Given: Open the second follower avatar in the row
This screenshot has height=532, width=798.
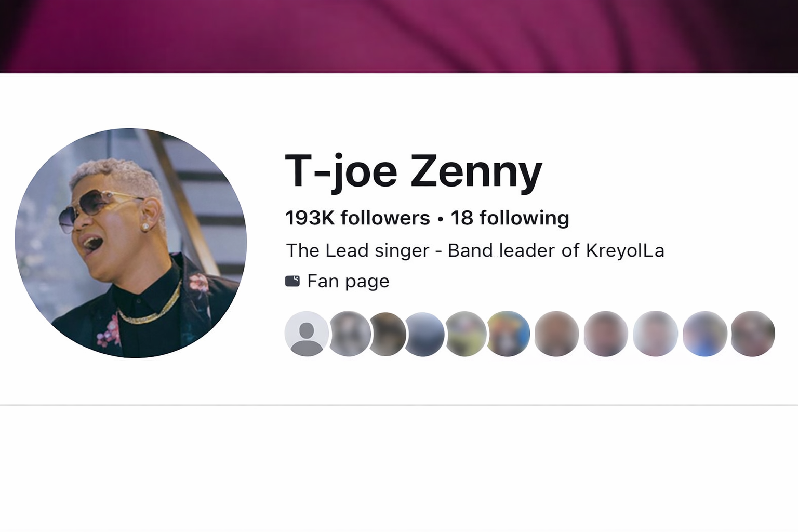Looking at the screenshot, I should pyautogui.click(x=350, y=334).
